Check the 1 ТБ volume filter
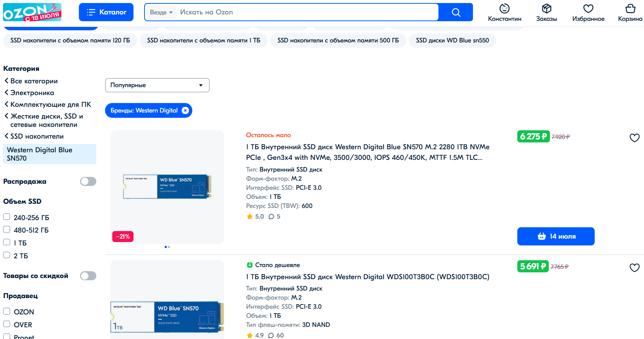 tap(7, 242)
